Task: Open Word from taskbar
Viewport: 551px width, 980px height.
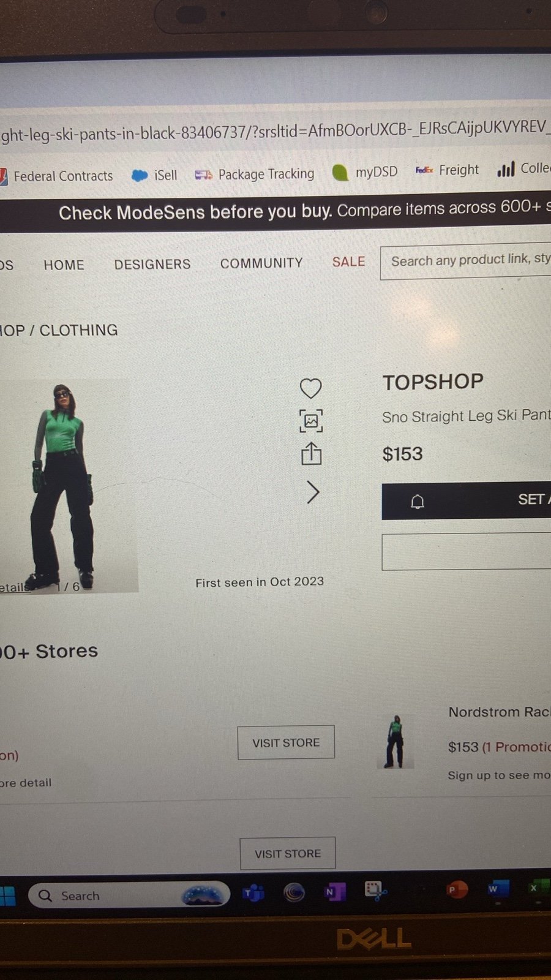Action: tap(496, 888)
